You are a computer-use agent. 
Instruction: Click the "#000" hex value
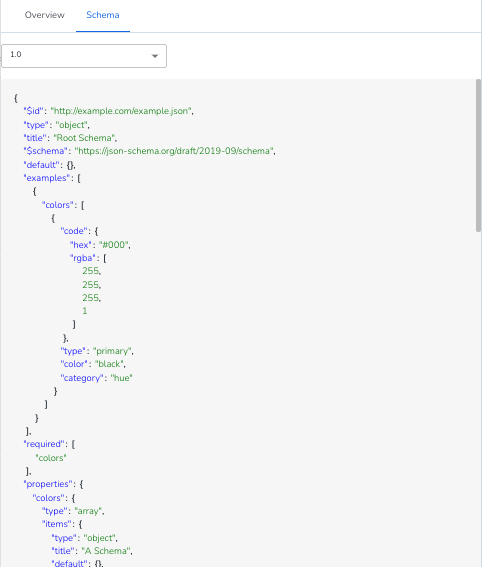point(114,245)
